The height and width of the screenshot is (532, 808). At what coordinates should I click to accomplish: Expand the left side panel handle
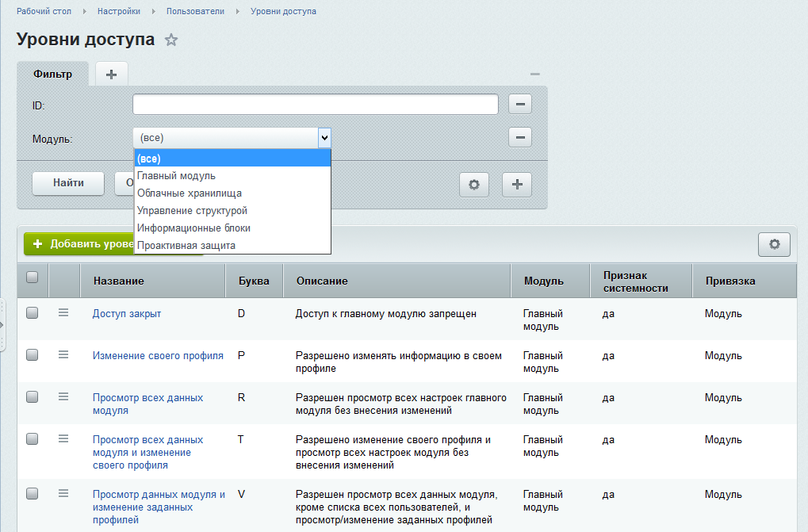(x=2, y=325)
